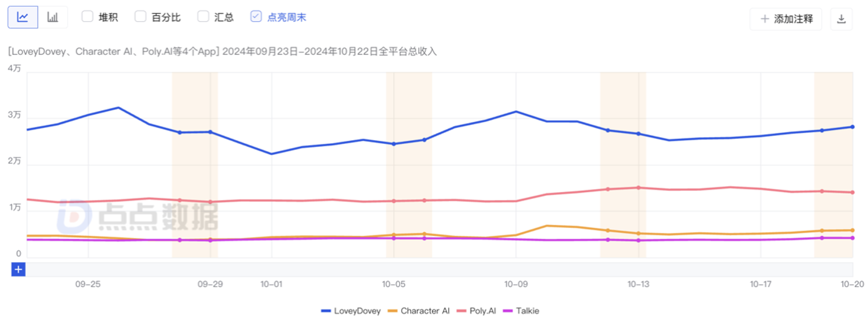Viewport: 868px width, 328px height.
Task: Enable the 汇总 checkbox
Action: pyautogui.click(x=203, y=17)
